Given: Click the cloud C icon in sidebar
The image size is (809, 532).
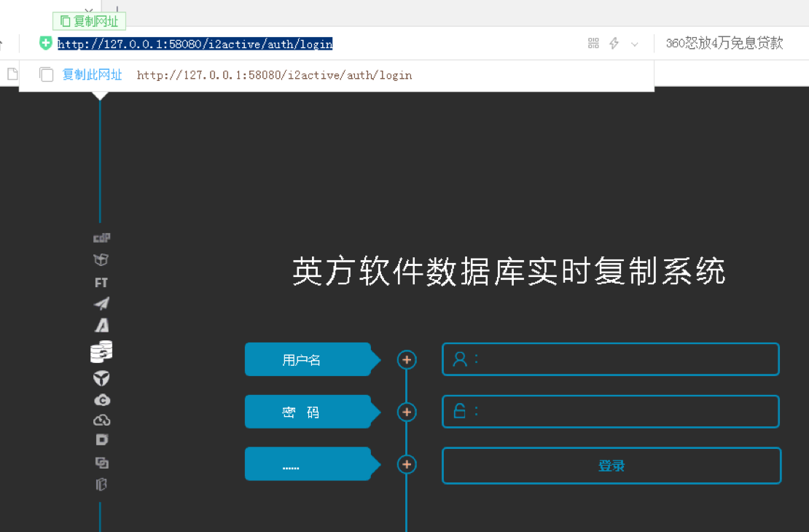Looking at the screenshot, I should coord(101,399).
